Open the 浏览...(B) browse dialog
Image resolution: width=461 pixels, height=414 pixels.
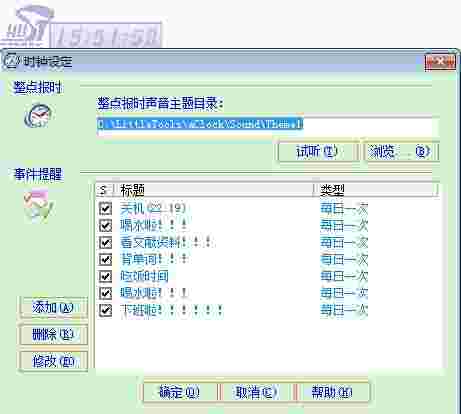(x=401, y=152)
